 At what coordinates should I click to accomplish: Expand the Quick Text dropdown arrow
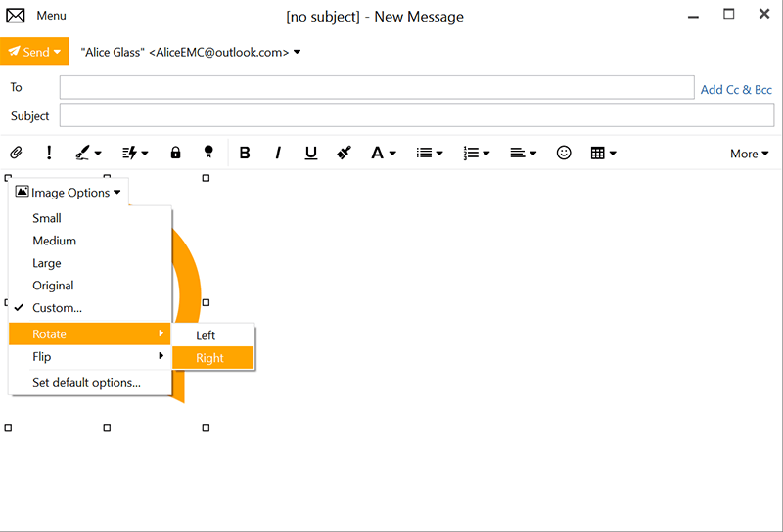(x=145, y=154)
